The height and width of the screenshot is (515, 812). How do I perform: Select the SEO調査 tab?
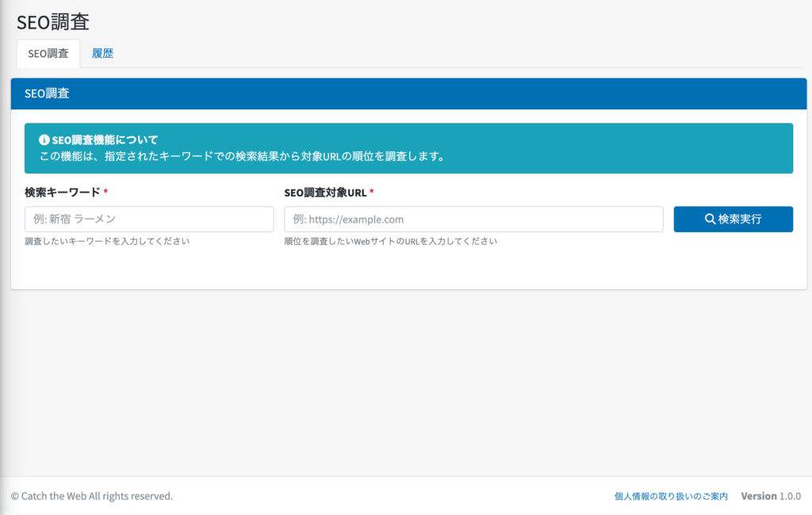48,54
